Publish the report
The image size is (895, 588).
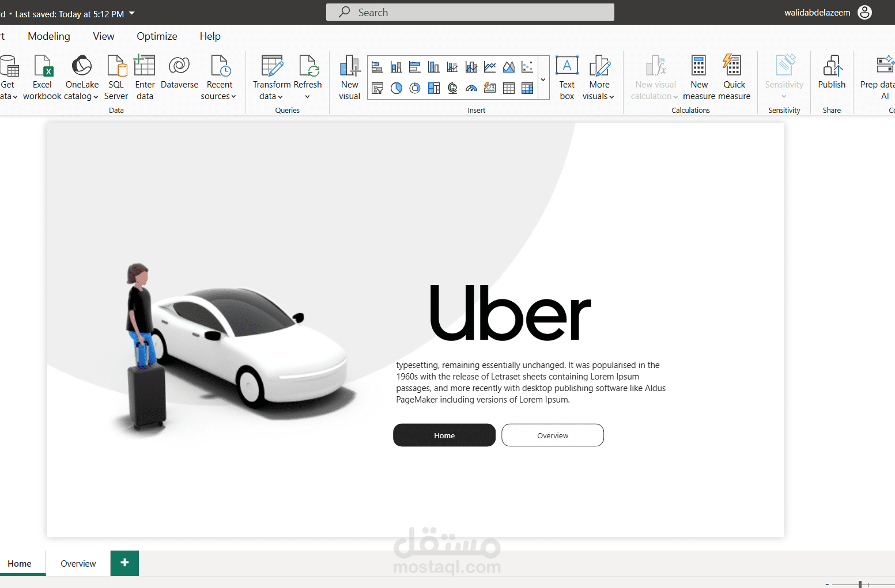click(x=832, y=73)
